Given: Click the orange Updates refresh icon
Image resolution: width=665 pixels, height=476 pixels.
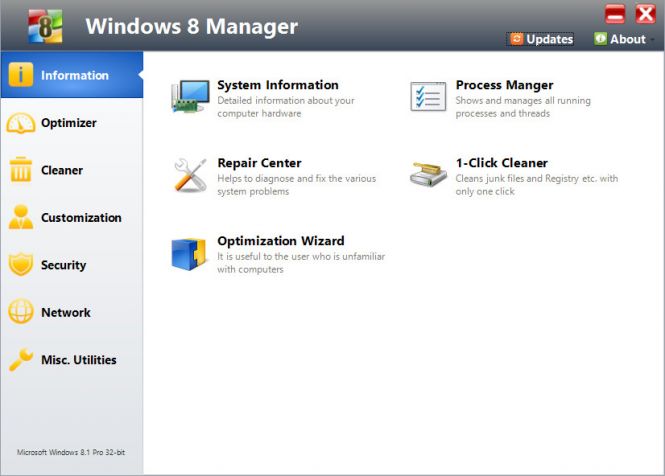Looking at the screenshot, I should 516,39.
